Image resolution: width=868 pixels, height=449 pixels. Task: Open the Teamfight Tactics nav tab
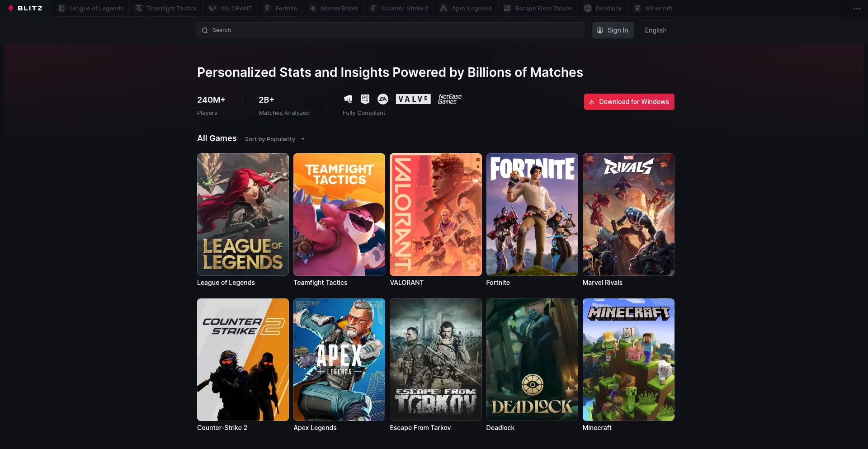coord(166,8)
